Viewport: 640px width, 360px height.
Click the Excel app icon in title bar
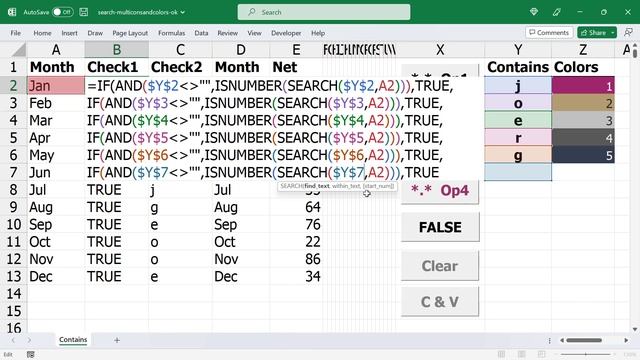[12, 12]
